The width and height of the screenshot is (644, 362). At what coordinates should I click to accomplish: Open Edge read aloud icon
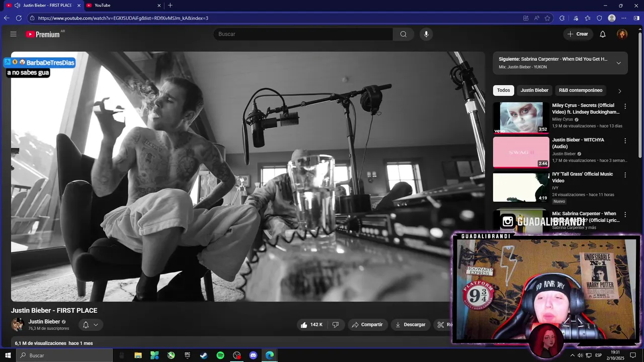(x=537, y=18)
